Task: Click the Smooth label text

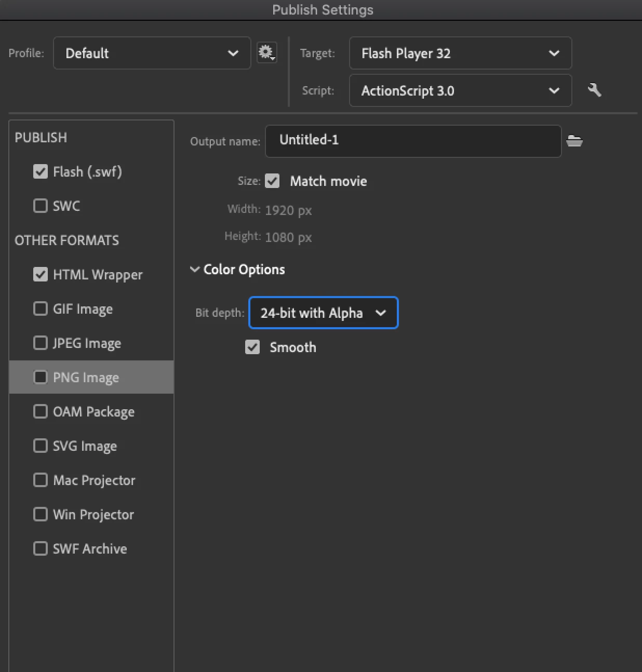Action: click(x=293, y=347)
